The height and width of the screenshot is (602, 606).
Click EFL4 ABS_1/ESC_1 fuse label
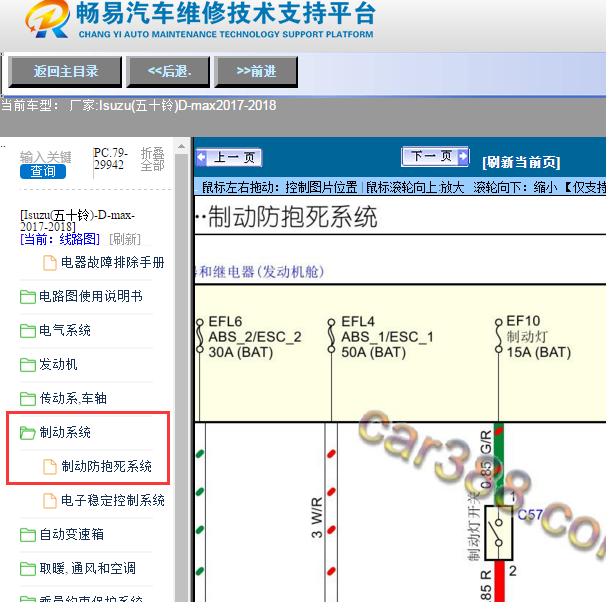[387, 337]
